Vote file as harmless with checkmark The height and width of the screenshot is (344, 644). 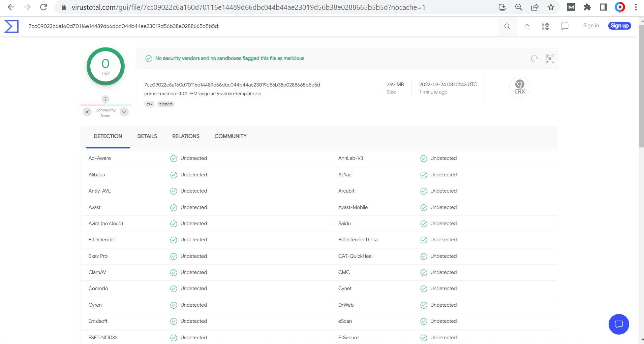pos(124,112)
